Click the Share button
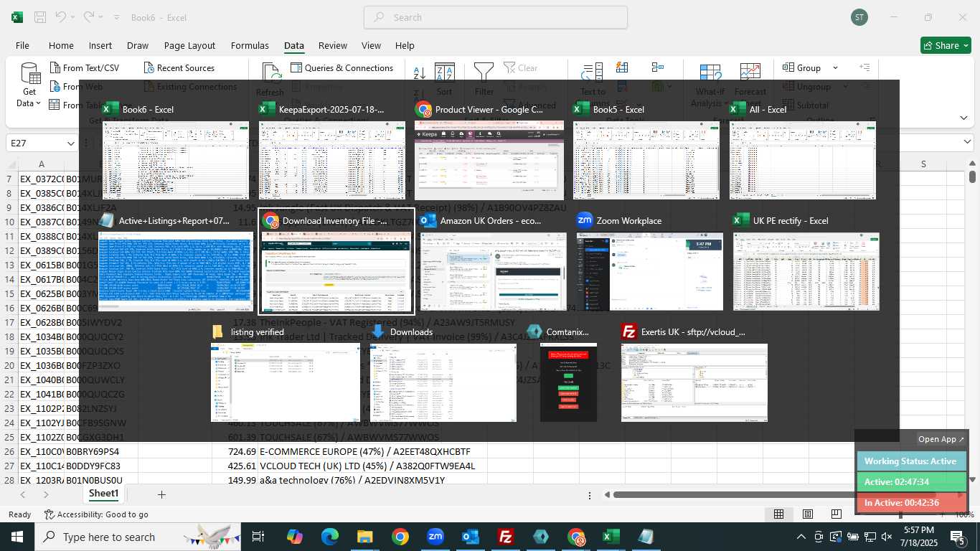 point(946,45)
